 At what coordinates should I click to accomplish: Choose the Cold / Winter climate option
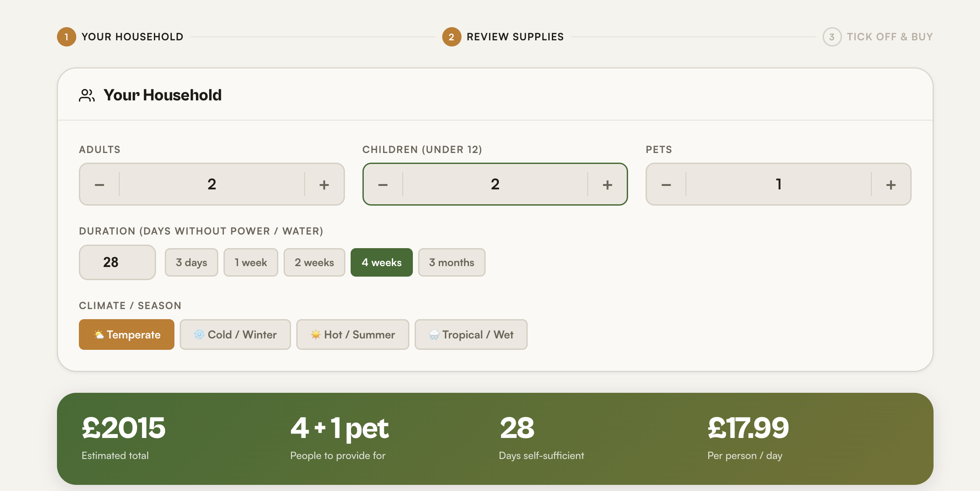(x=235, y=334)
